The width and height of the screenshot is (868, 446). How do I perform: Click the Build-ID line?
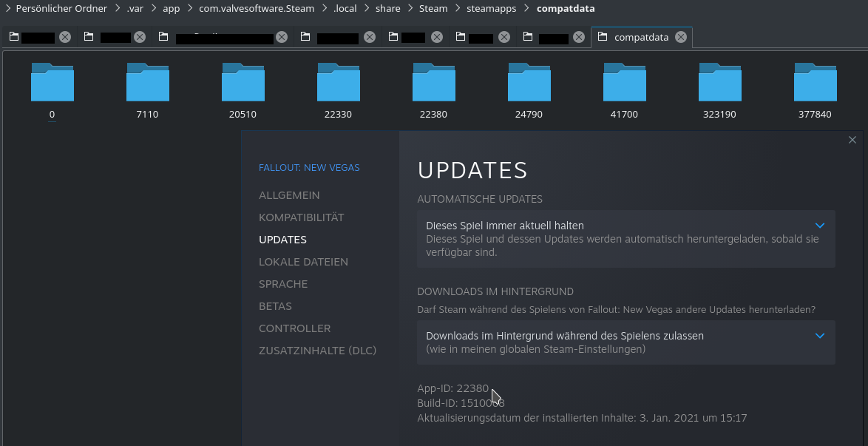pyautogui.click(x=461, y=403)
